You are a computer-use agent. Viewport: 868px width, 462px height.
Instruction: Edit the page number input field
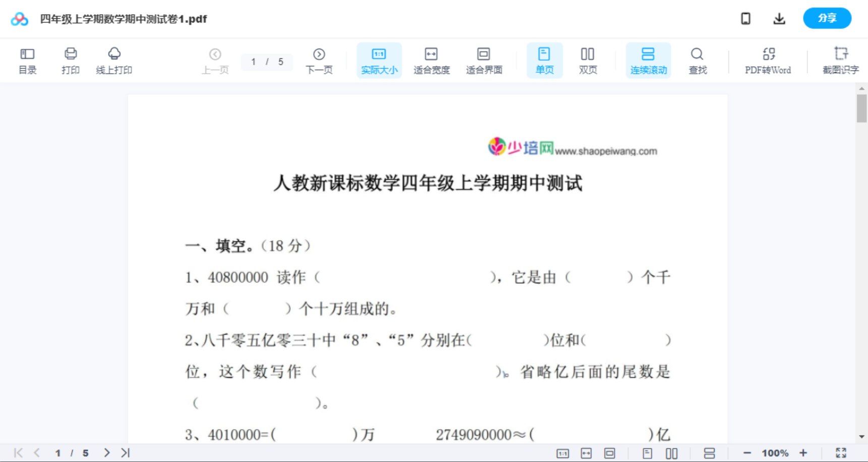point(254,62)
